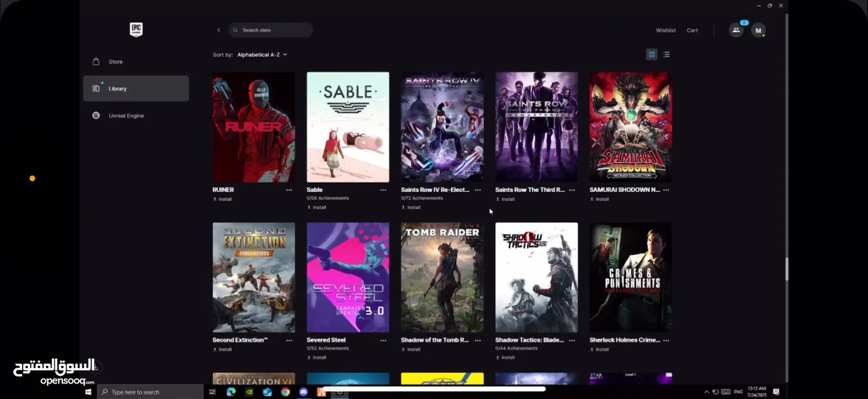This screenshot has height=399, width=868.
Task: Install Saints Row The Third Remastered
Action: [x=506, y=199]
